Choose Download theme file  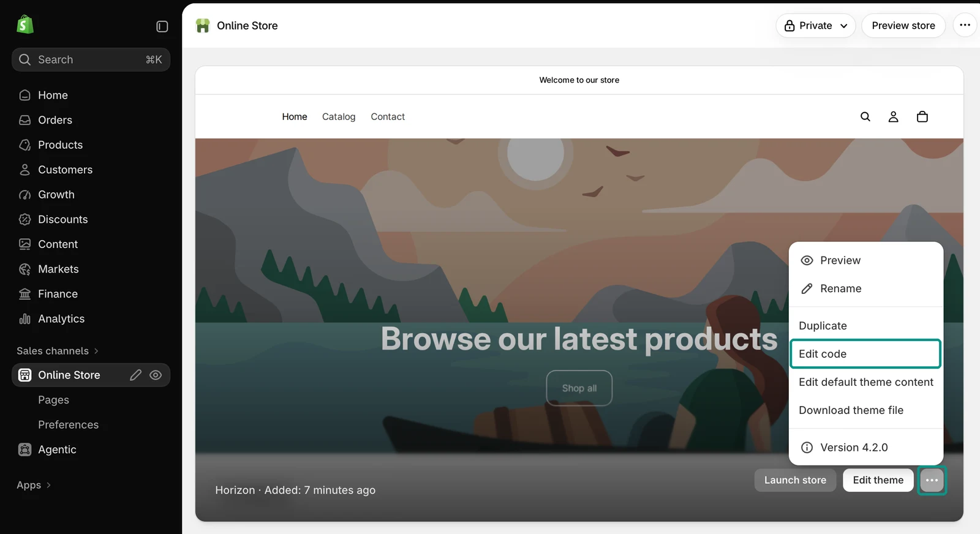tap(866, 410)
